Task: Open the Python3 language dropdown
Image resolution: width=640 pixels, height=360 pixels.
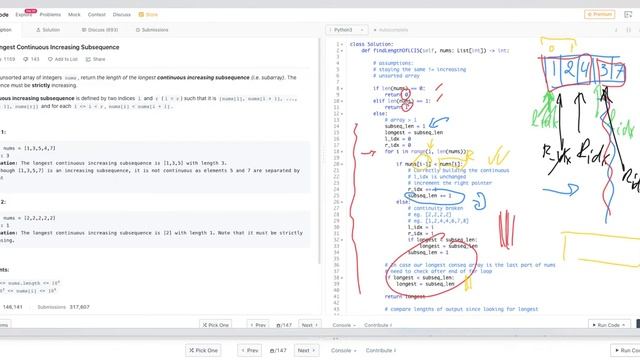Action: pyautogui.click(x=347, y=30)
